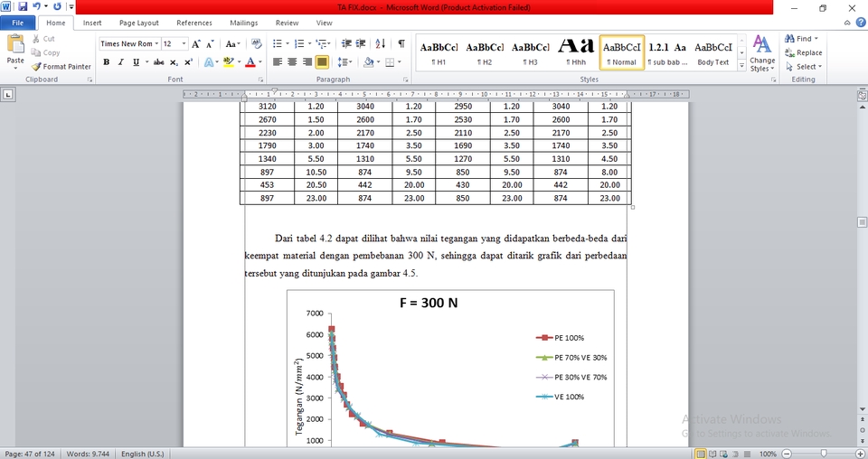Apply H3 style

click(x=531, y=52)
